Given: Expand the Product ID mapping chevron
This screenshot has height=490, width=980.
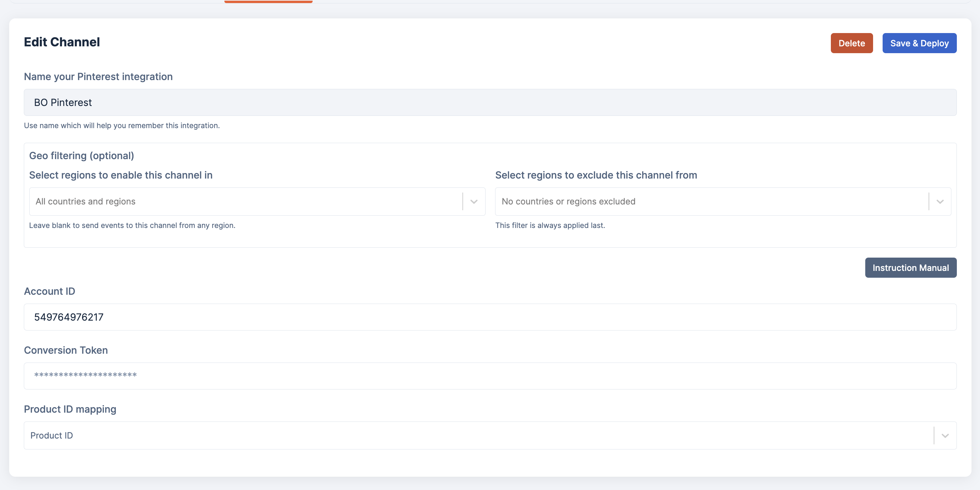Looking at the screenshot, I should 945,435.
